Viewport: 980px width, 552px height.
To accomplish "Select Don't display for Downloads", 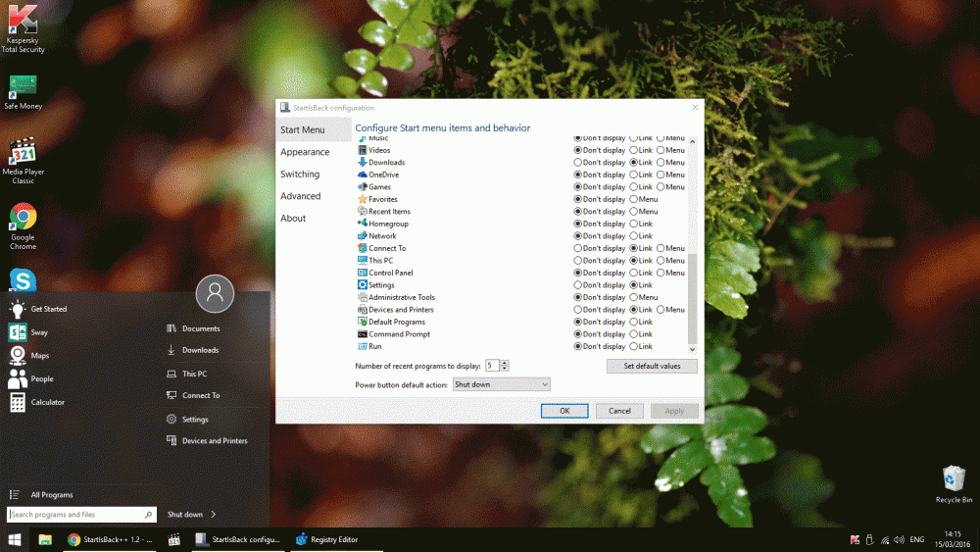I will pyautogui.click(x=577, y=162).
